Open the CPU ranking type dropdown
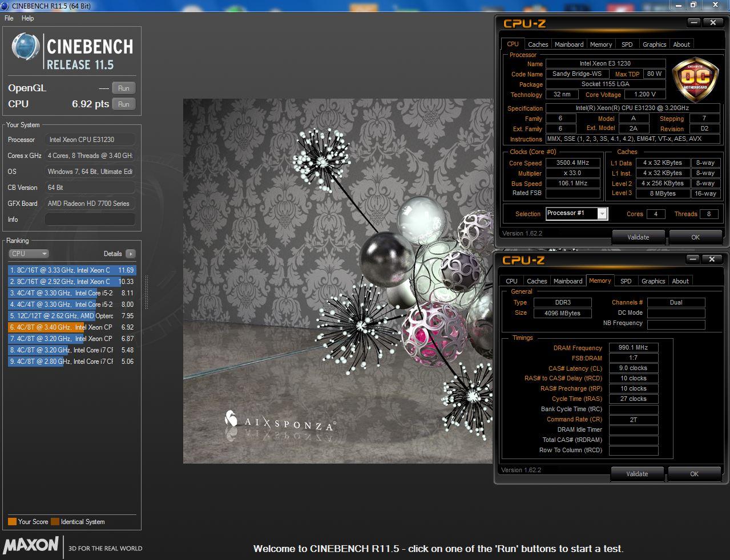The image size is (730, 560). point(29,254)
